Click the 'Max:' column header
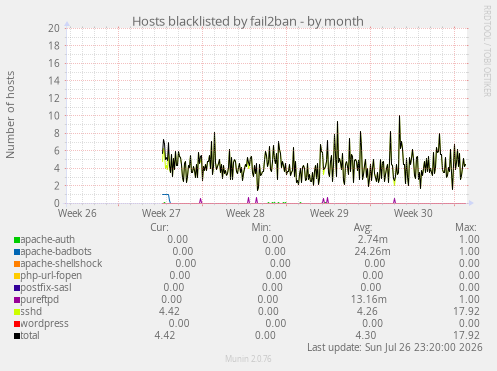The height and width of the screenshot is (371, 497). (x=466, y=227)
